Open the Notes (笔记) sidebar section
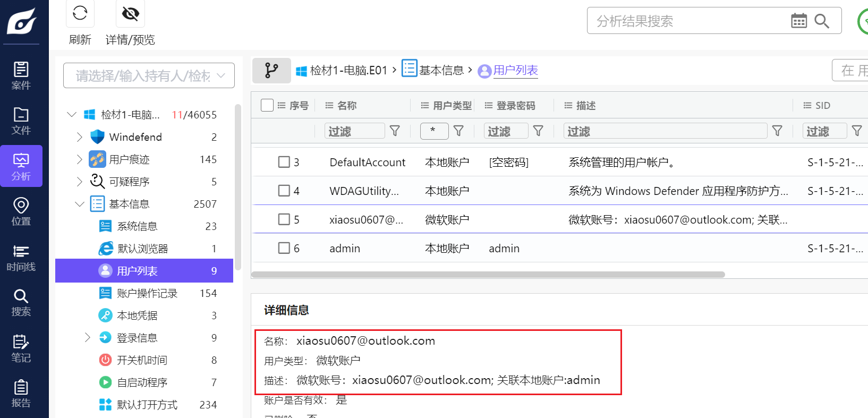 point(21,348)
